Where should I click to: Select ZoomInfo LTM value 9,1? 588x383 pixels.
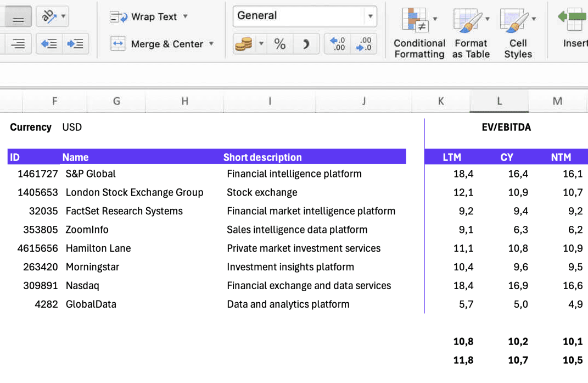click(x=466, y=230)
